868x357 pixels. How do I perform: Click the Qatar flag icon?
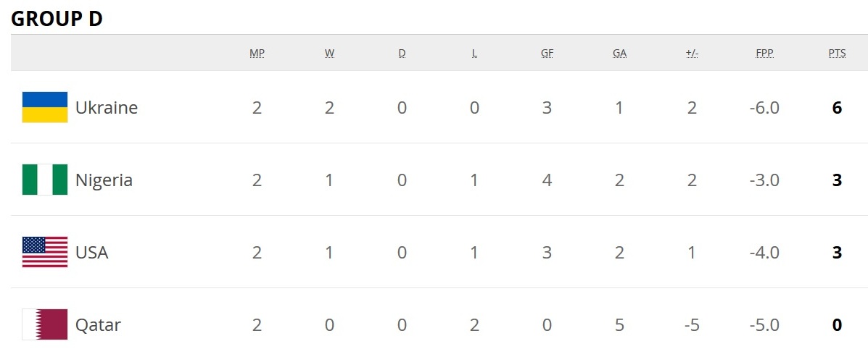(x=45, y=324)
